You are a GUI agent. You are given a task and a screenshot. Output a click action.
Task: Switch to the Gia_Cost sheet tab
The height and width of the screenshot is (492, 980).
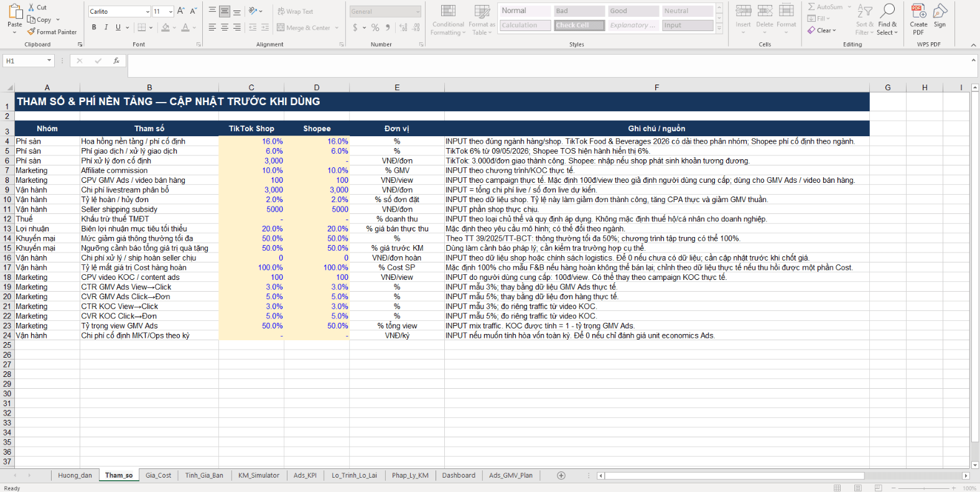click(158, 475)
